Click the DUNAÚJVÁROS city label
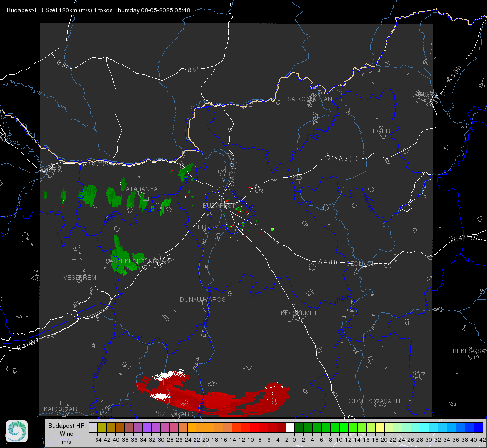 (x=202, y=299)
